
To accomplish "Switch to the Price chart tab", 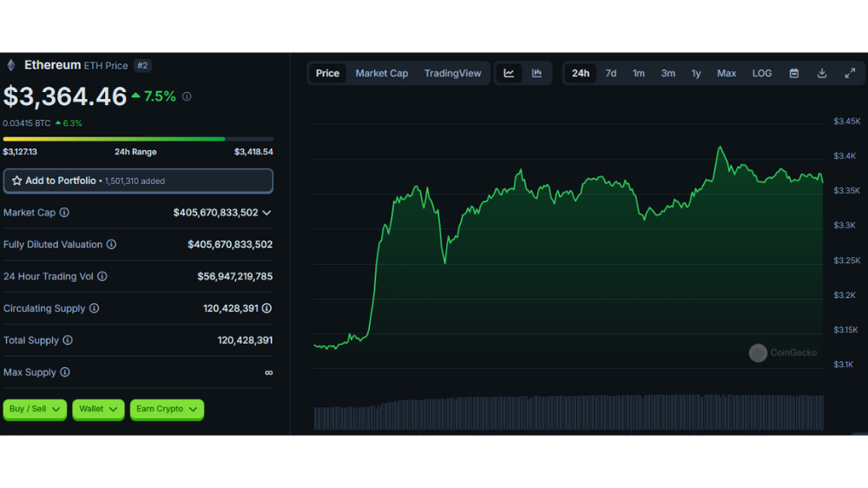I will click(x=327, y=73).
